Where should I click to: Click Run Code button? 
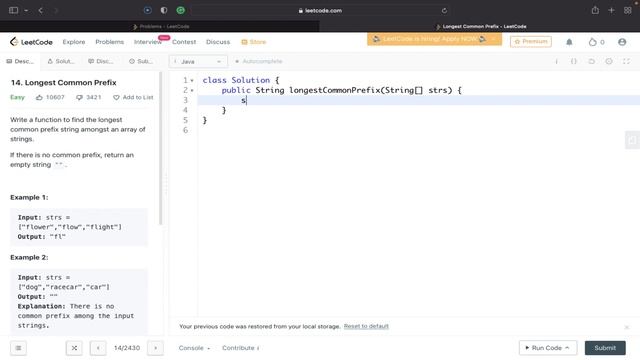(548, 348)
